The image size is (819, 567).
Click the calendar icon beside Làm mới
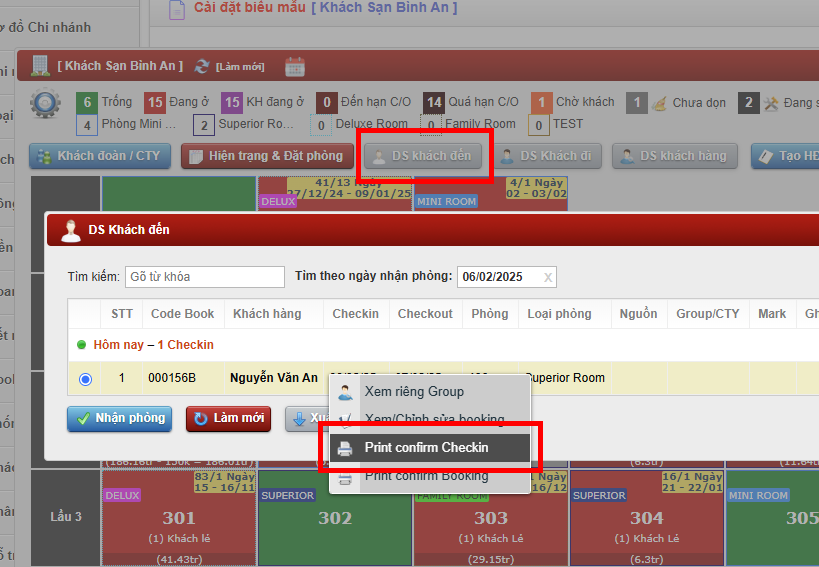point(295,66)
